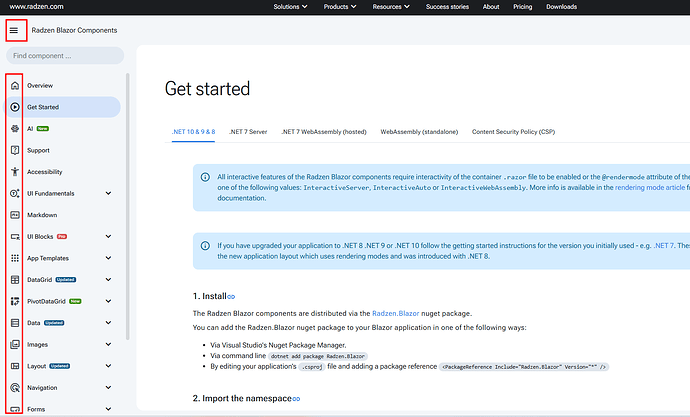The width and height of the screenshot is (690, 417).
Task: Click the Overview home icon
Action: (x=14, y=86)
